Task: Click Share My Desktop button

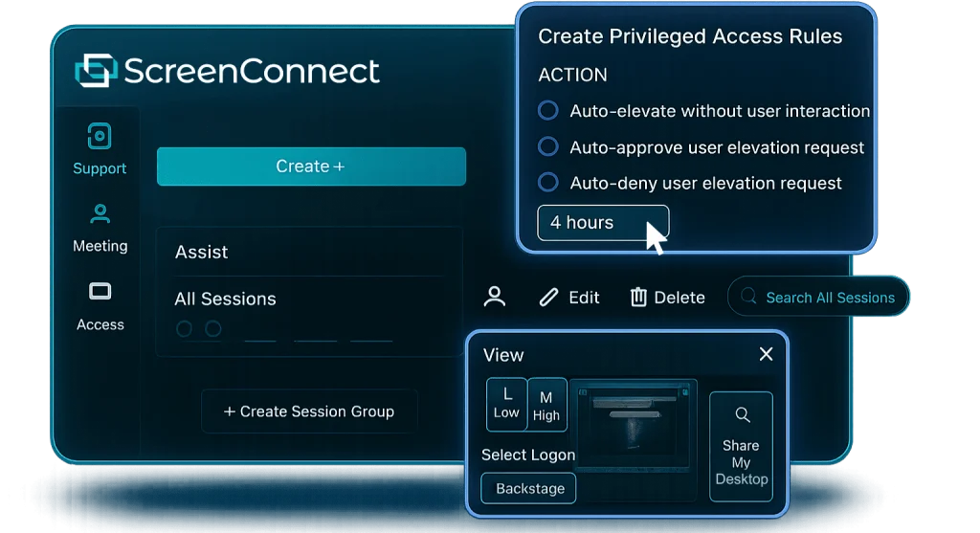Action: [742, 446]
